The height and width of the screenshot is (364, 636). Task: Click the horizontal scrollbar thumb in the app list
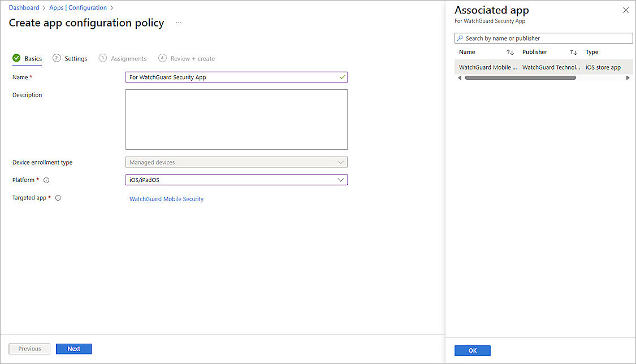(x=521, y=78)
